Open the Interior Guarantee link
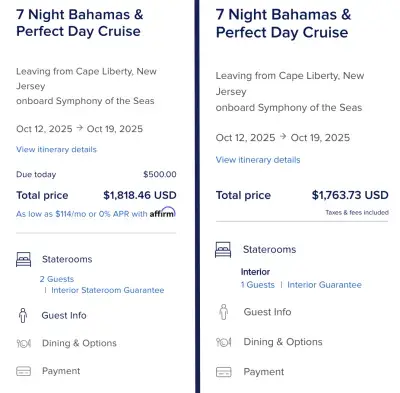 pyautogui.click(x=324, y=285)
